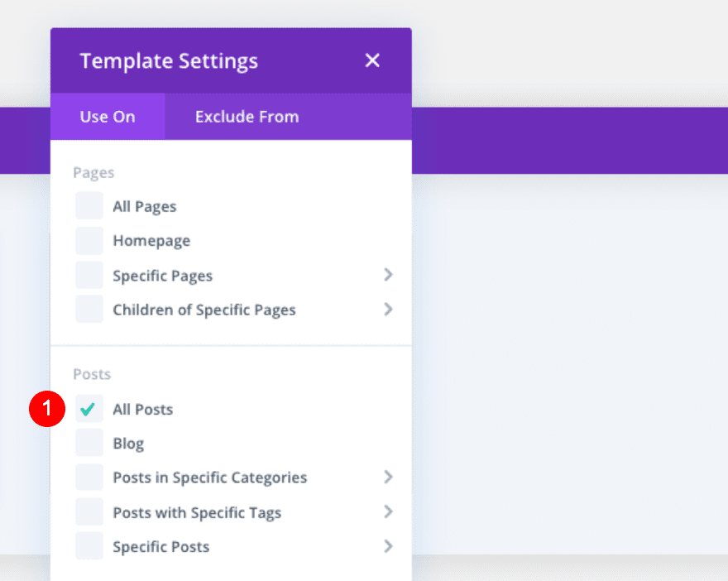
Task: Uncheck the All Posts checkbox
Action: (89, 409)
